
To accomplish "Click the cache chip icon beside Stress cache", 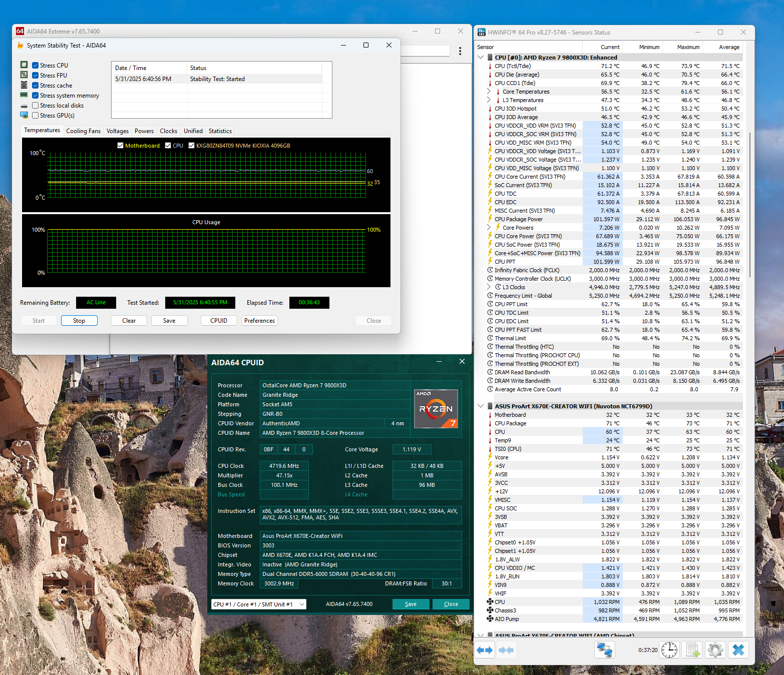I will [24, 85].
